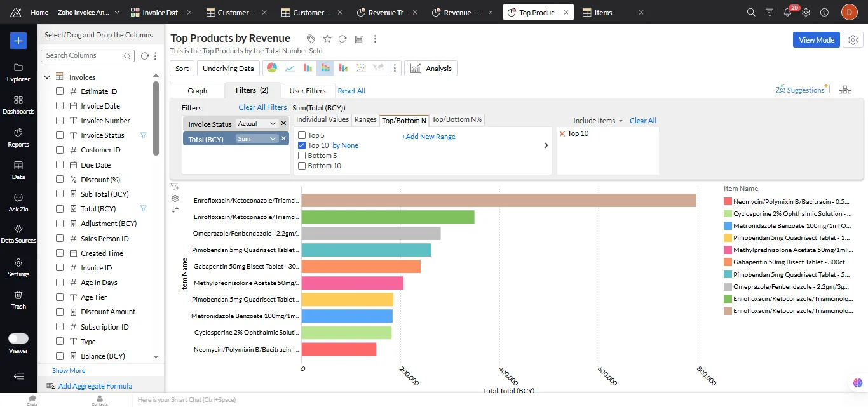
Task: Open the Trash in left sidebar
Action: click(18, 299)
